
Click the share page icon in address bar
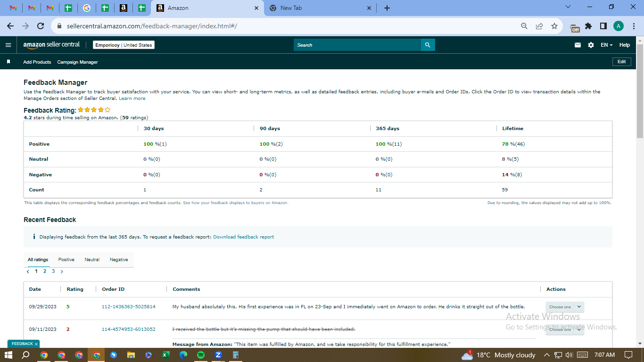(539, 26)
